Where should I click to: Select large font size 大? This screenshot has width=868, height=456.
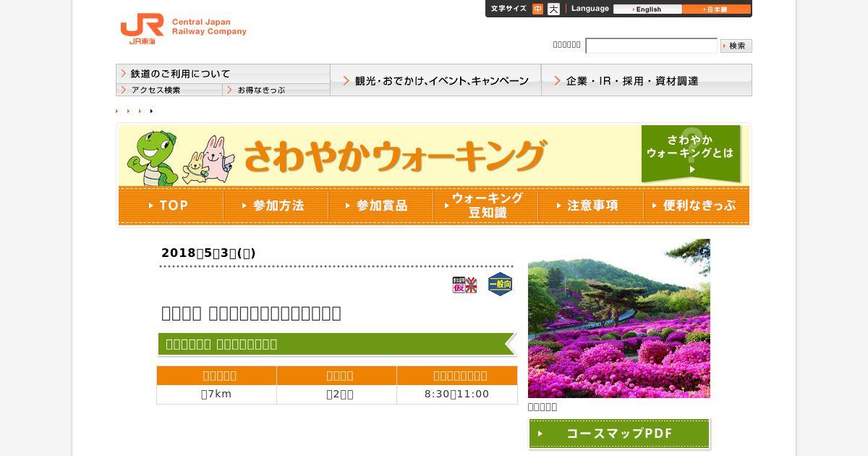pyautogui.click(x=553, y=9)
